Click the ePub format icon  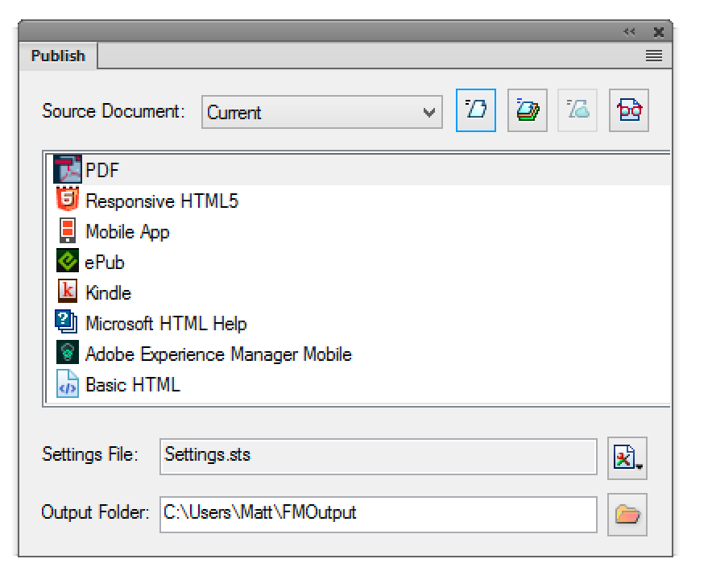[68, 262]
